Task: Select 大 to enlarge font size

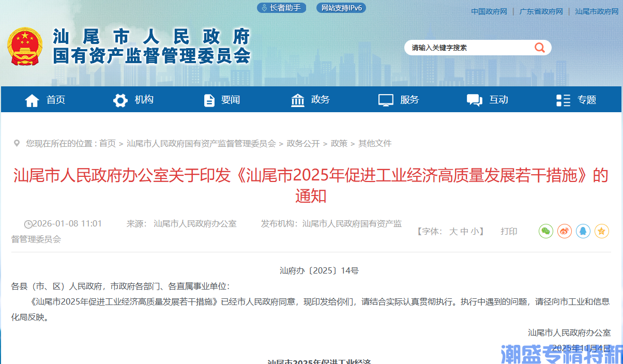Action: tap(452, 231)
